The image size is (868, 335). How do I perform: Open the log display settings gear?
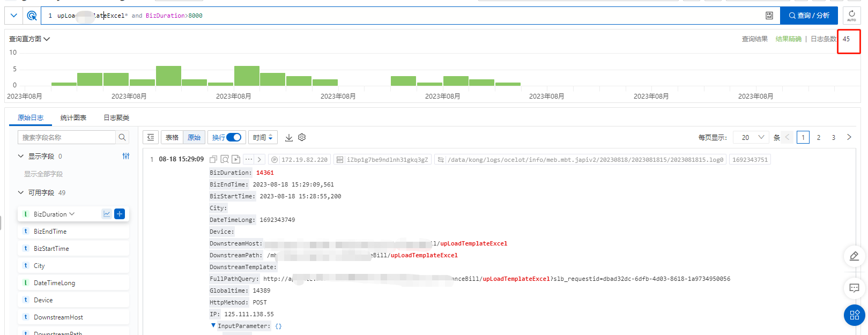point(302,138)
